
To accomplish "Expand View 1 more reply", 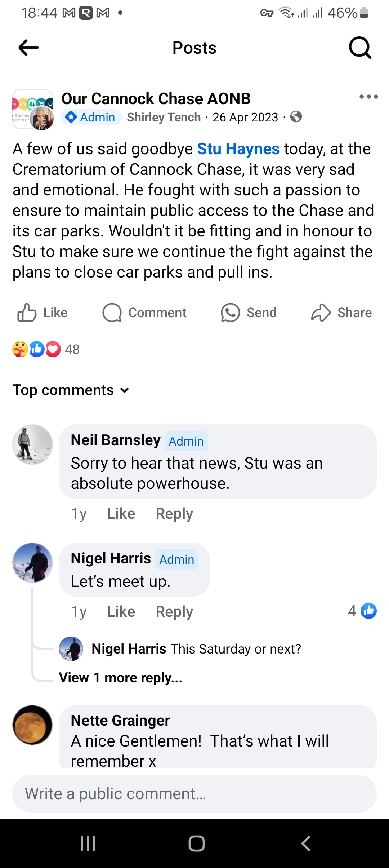I will coord(121,678).
